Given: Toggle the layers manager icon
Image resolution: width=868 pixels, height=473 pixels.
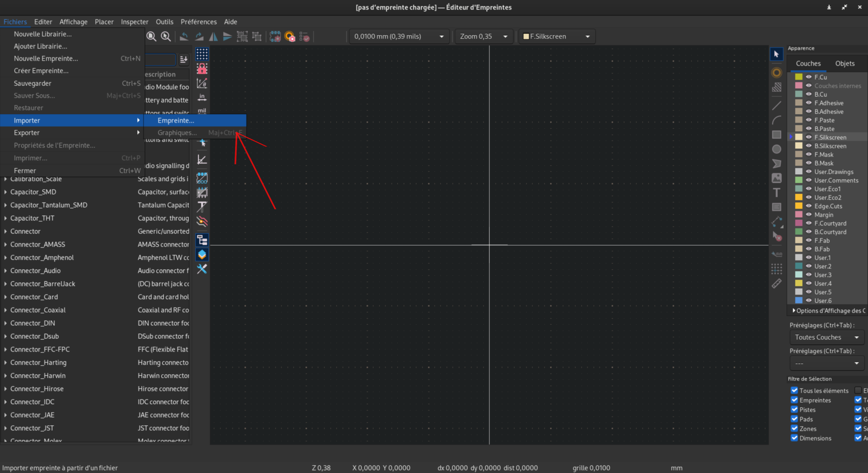Looking at the screenshot, I should [202, 254].
